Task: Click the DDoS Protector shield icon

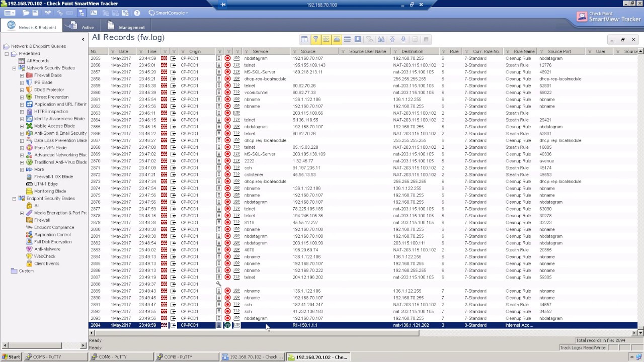Action: tap(29, 90)
